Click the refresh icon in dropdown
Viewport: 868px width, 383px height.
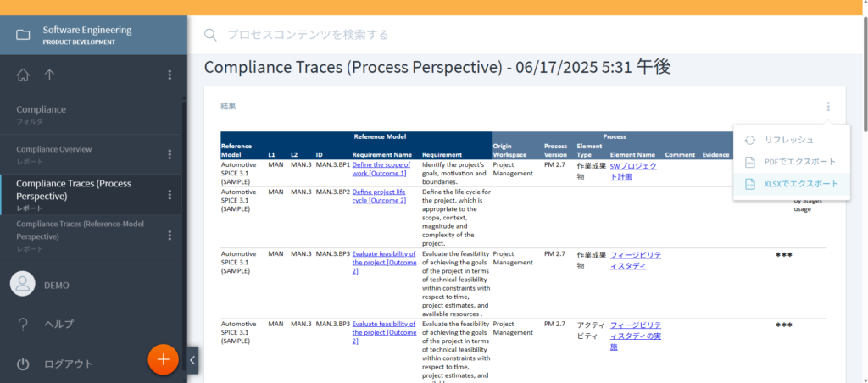coord(750,140)
